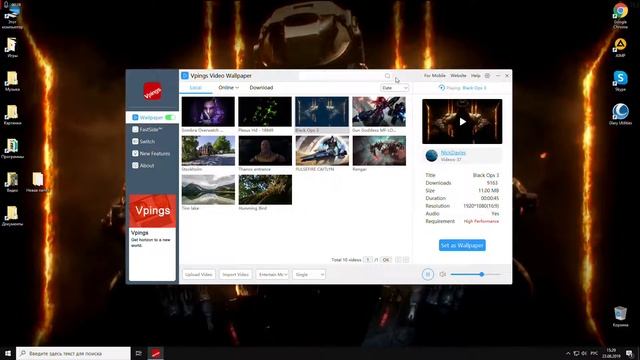Select the Sombra Overwatch video thumbnail
Image resolution: width=640 pixels, height=360 pixels.
pos(208,111)
